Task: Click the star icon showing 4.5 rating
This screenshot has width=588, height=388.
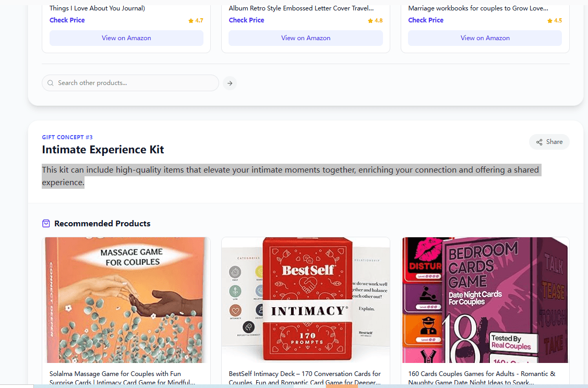Action: coord(550,20)
